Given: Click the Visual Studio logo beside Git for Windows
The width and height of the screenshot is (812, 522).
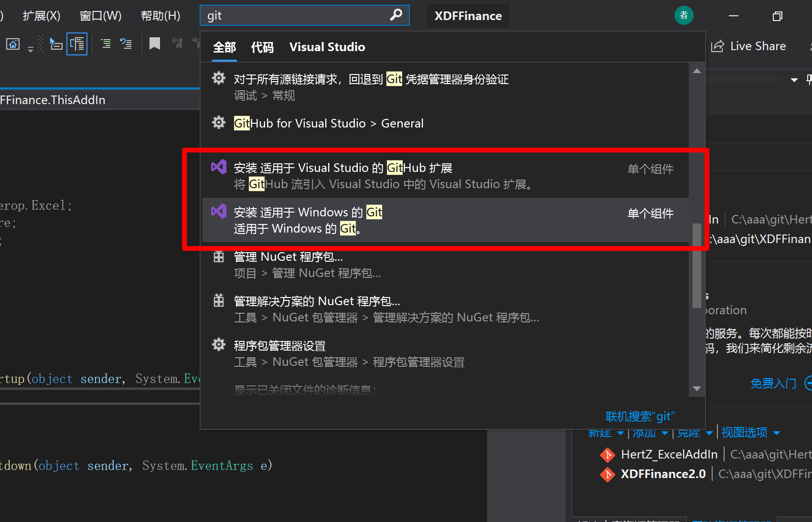Looking at the screenshot, I should click(x=219, y=211).
